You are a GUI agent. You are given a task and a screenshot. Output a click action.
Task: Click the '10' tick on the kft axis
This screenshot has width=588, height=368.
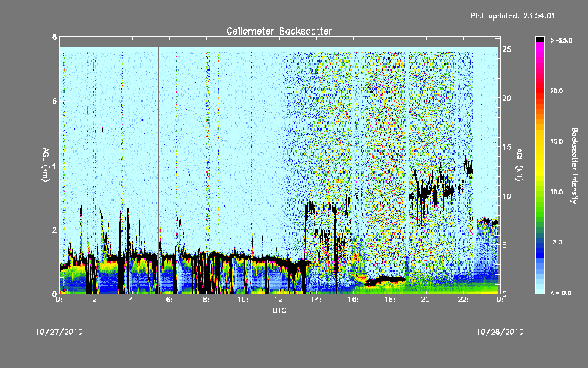click(x=506, y=196)
